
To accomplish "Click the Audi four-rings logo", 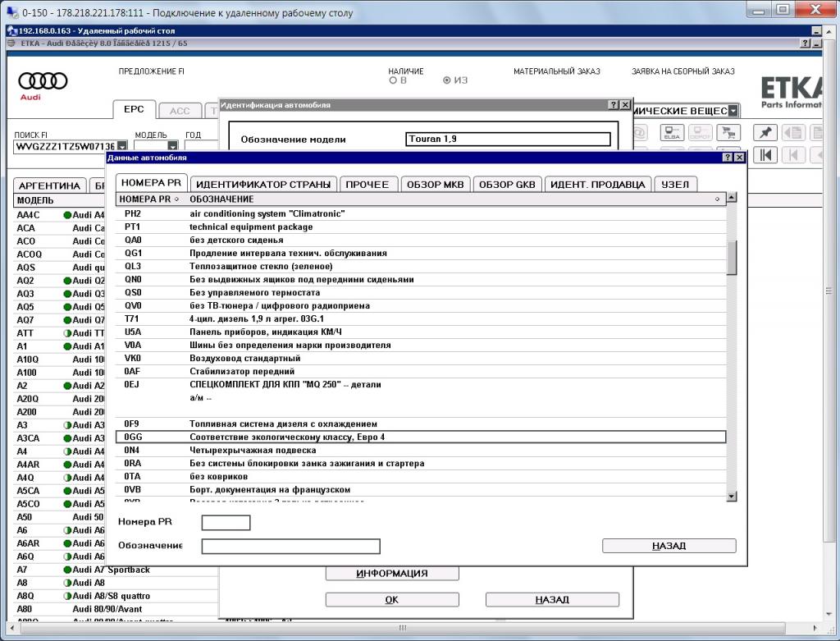I will (43, 81).
